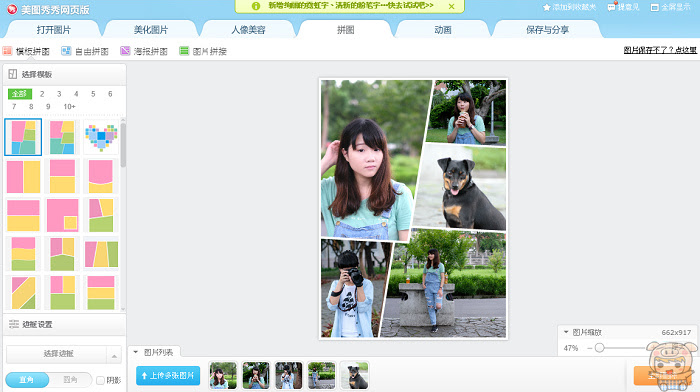Screen dimensions: 700x392
Task: Select the 海报拼图 poster collage icon
Action: (x=125, y=51)
